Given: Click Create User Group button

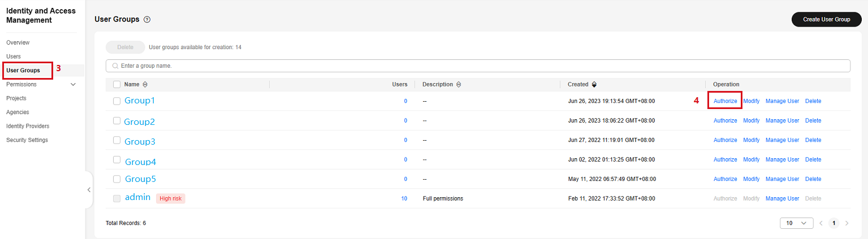Looking at the screenshot, I should coord(826,19).
